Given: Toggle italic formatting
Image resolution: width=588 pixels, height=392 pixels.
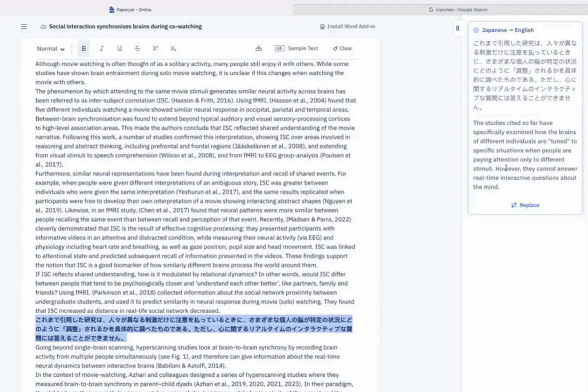Looking at the screenshot, I should click(101, 49).
